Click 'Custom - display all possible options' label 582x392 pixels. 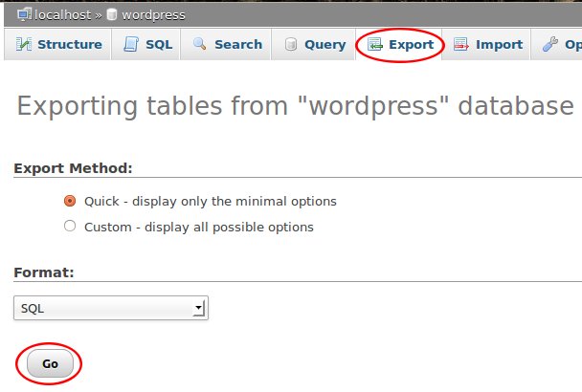point(199,227)
